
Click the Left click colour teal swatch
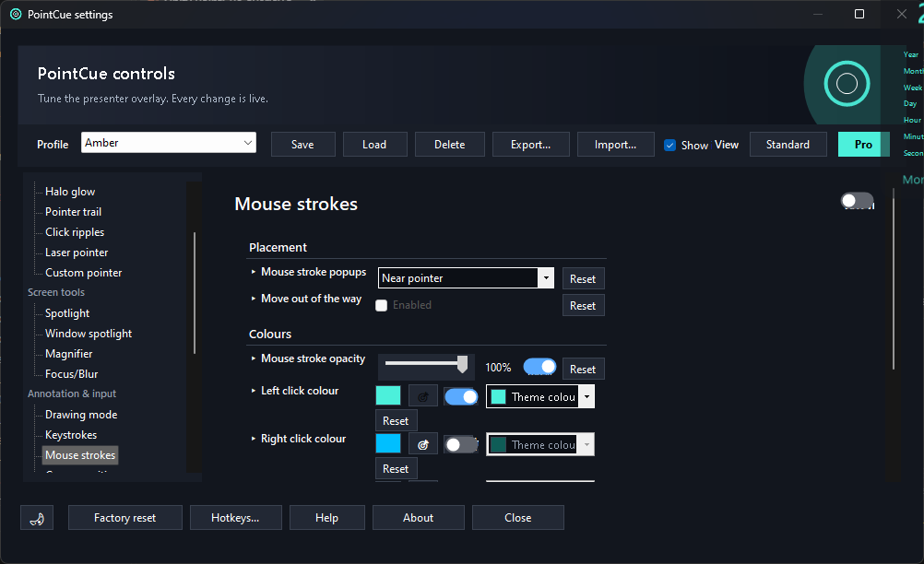[x=388, y=395]
